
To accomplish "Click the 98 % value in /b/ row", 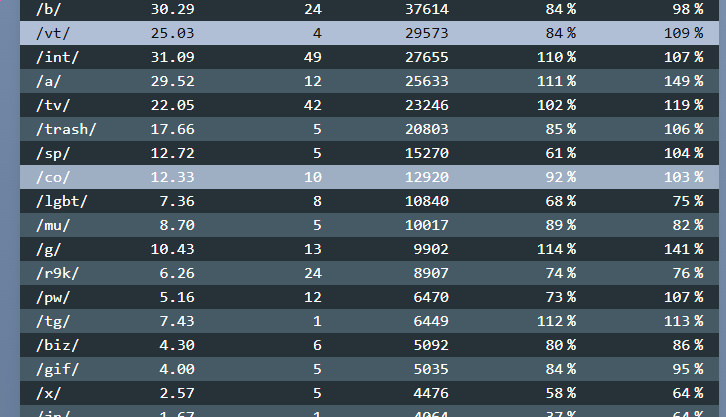I will (x=688, y=9).
